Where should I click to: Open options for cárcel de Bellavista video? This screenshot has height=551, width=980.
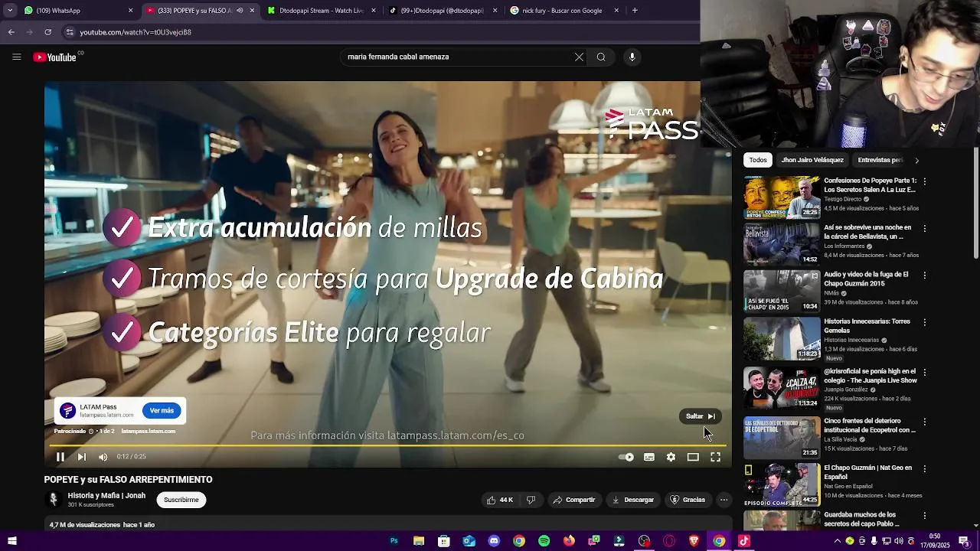(x=925, y=228)
